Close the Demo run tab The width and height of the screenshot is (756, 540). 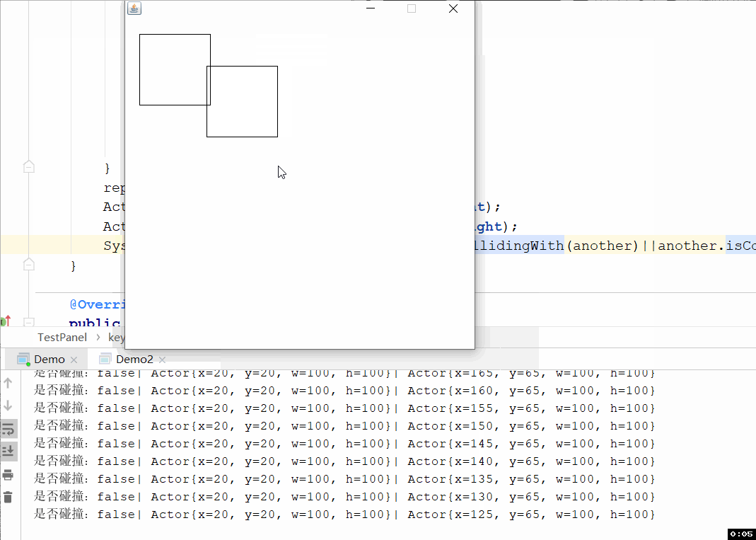tap(74, 360)
